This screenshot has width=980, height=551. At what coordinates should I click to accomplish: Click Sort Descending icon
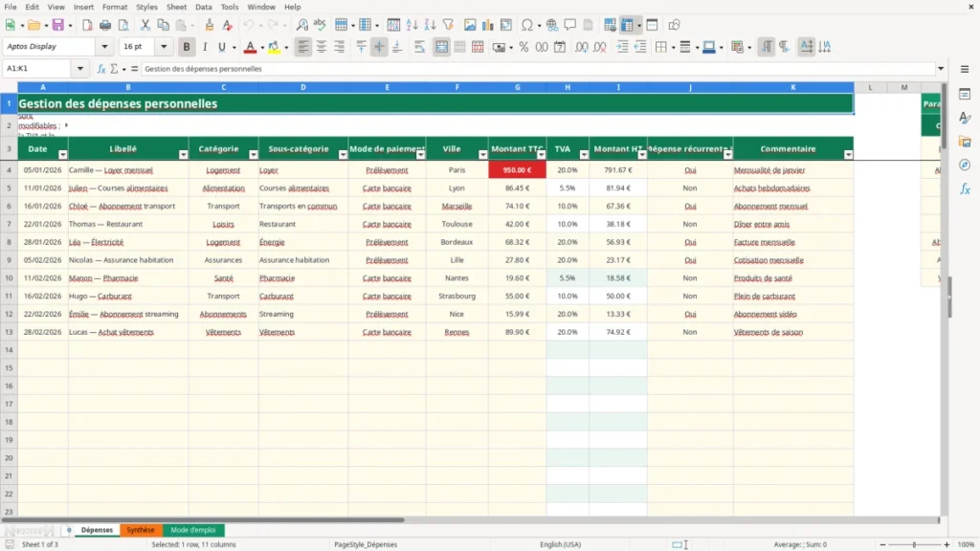(x=430, y=25)
